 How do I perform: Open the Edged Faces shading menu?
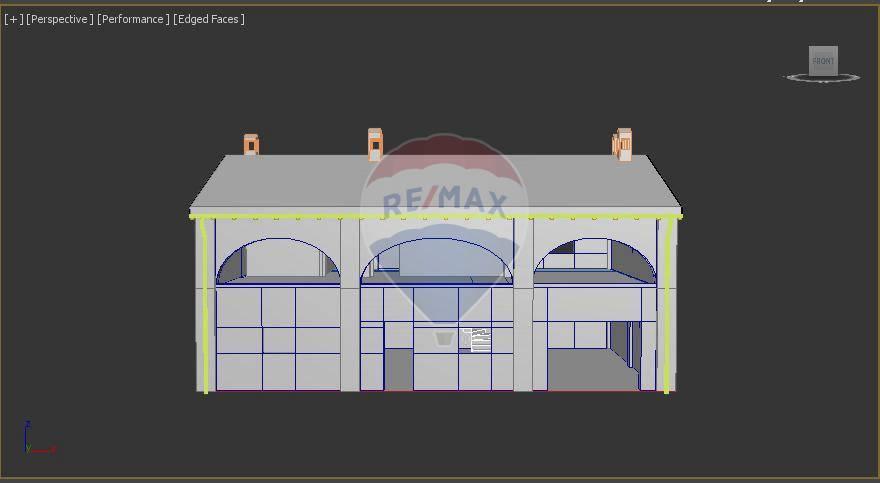(x=209, y=19)
